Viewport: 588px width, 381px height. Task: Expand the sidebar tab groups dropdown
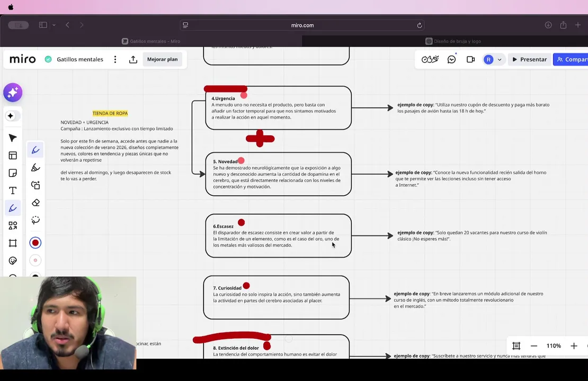coord(54,25)
